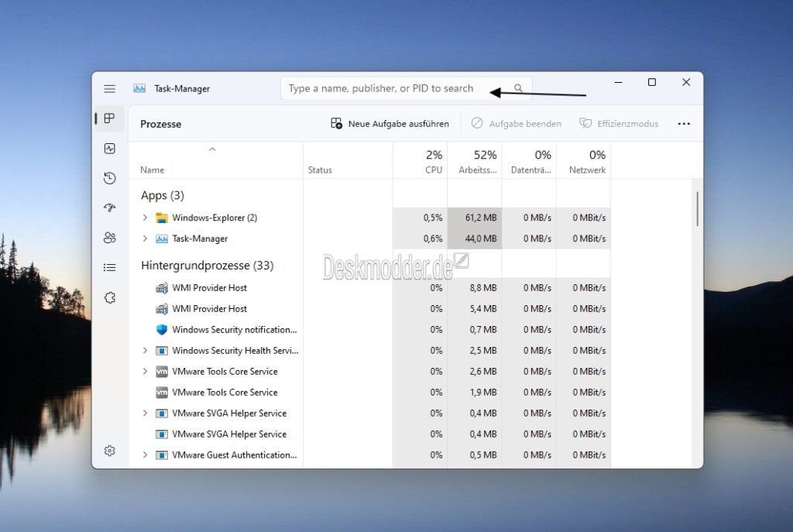Toggle Effizienzmodus for the process
The height and width of the screenshot is (532, 793).
tap(619, 124)
